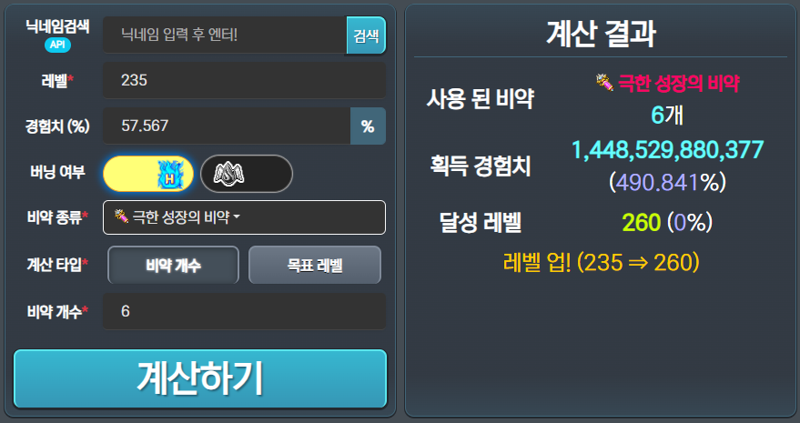Click the % unit box next to experience

click(x=368, y=126)
